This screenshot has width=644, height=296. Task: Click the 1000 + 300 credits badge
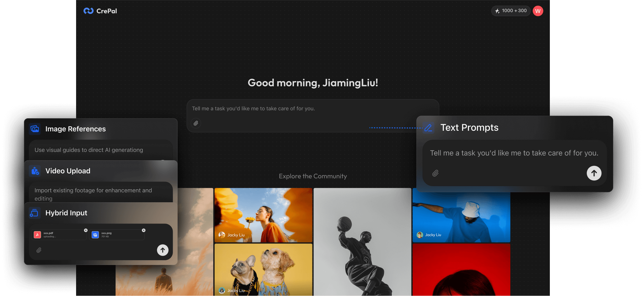point(511,11)
